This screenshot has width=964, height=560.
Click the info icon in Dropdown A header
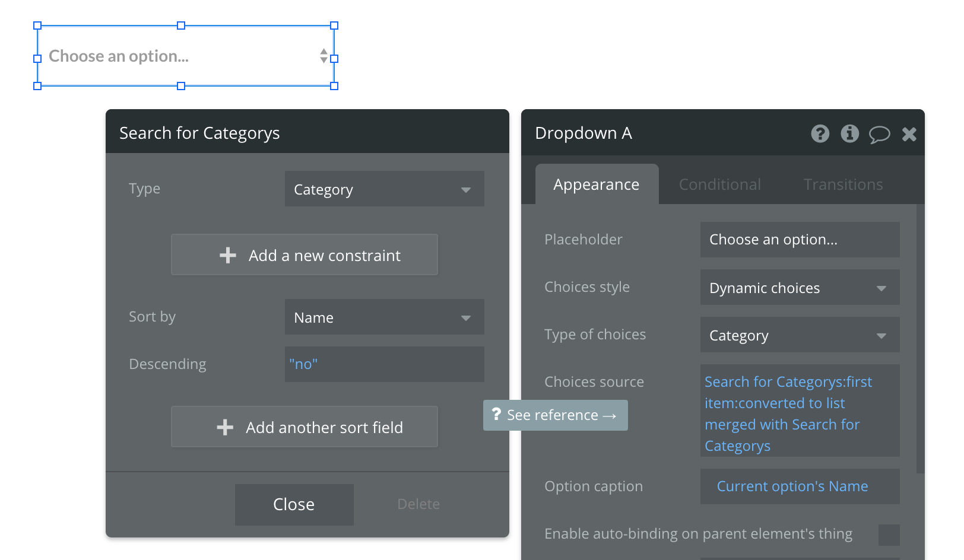[x=849, y=134]
